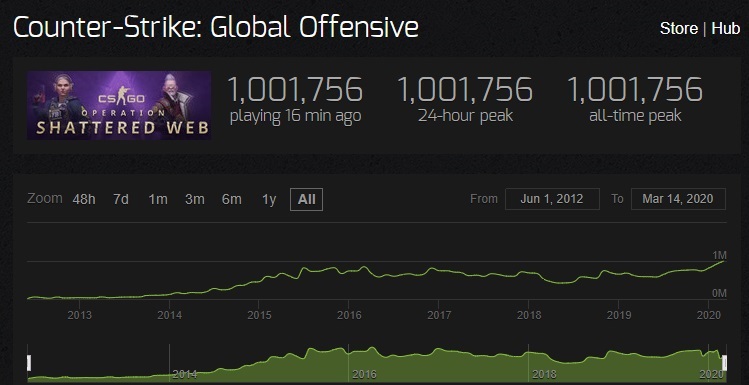The width and height of the screenshot is (749, 385).
Task: Click the From date field Jun 1, 2012
Action: coord(552,199)
